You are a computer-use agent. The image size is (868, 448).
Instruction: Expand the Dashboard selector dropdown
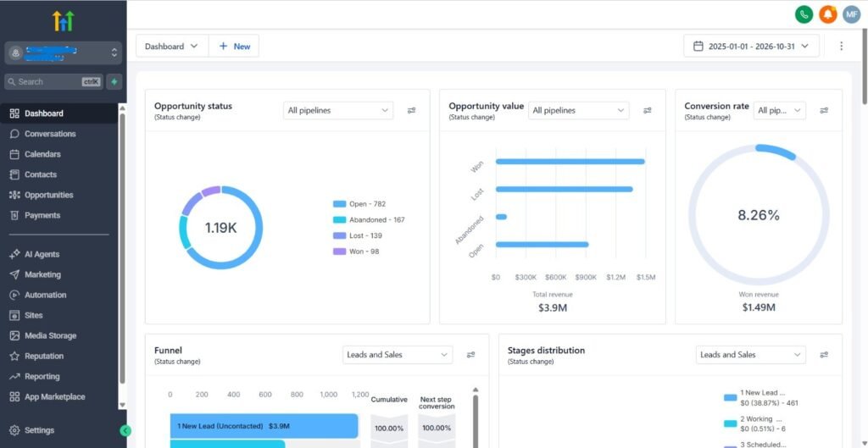tap(172, 46)
